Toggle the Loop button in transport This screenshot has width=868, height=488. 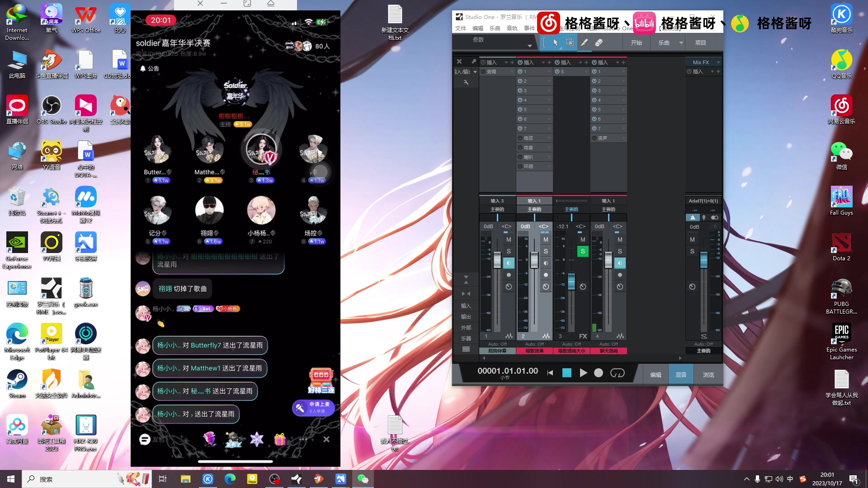pyautogui.click(x=617, y=373)
